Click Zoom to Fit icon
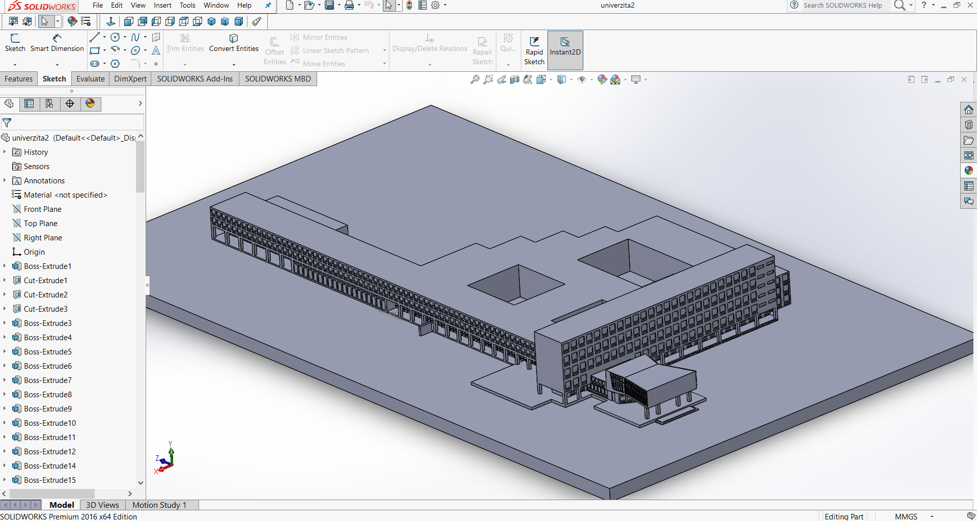 pos(474,79)
